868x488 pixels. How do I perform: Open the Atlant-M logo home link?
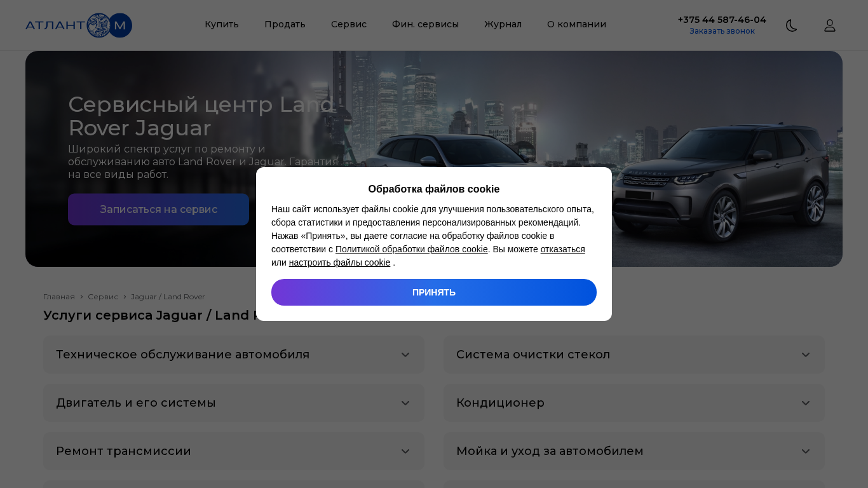click(x=79, y=25)
